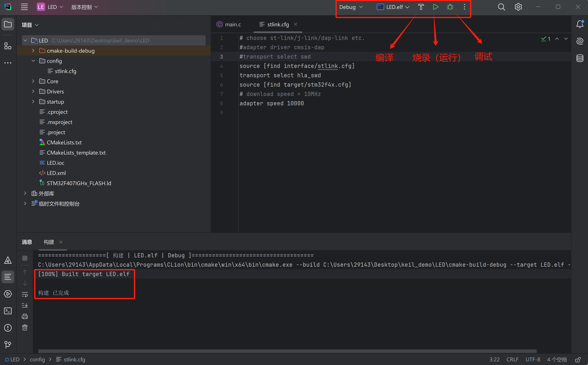This screenshot has height=365, width=588.
Task: Start debugging with the bug icon
Action: tap(450, 7)
